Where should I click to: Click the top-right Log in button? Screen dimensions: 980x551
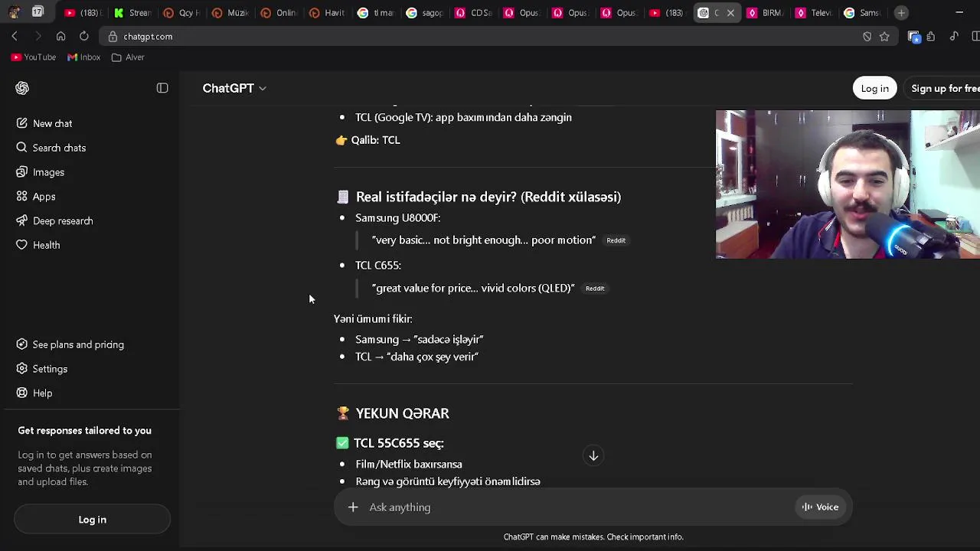874,88
